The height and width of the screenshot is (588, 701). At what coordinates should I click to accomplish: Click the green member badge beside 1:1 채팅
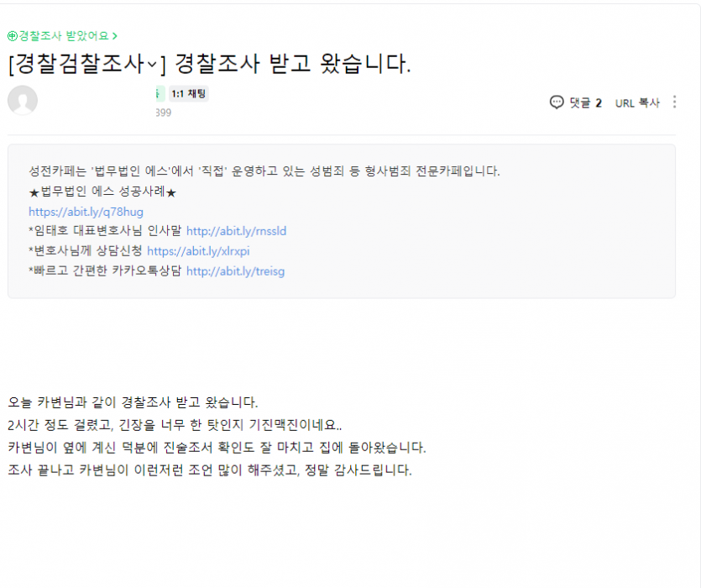pyautogui.click(x=160, y=93)
